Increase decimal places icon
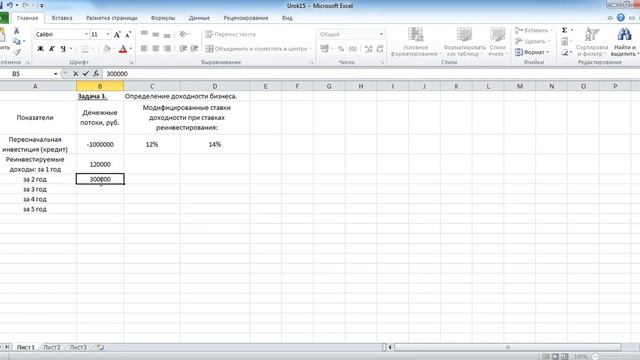The height and width of the screenshot is (360, 640). (369, 49)
